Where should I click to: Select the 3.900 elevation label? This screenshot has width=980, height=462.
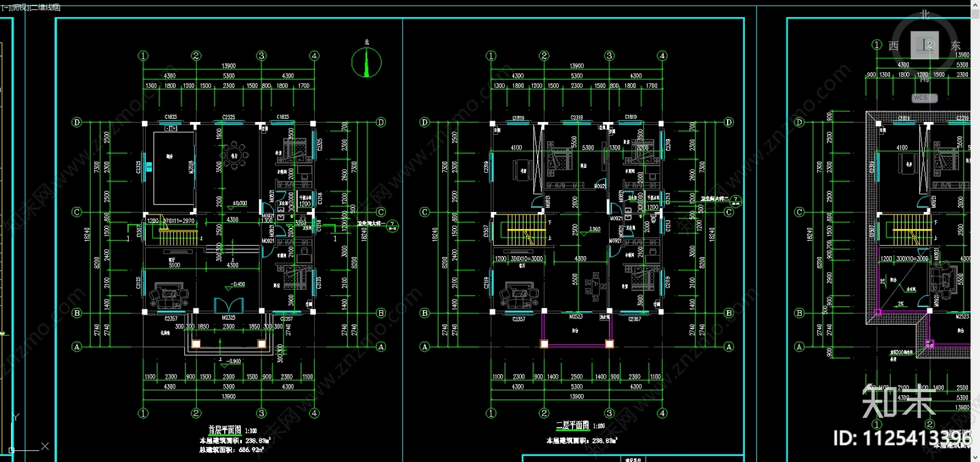(594, 229)
